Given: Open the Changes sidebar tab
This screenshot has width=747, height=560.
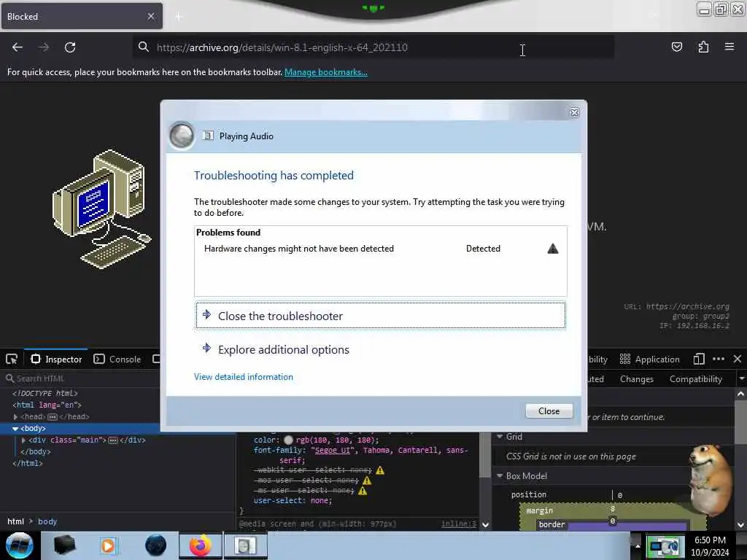Looking at the screenshot, I should click(636, 379).
